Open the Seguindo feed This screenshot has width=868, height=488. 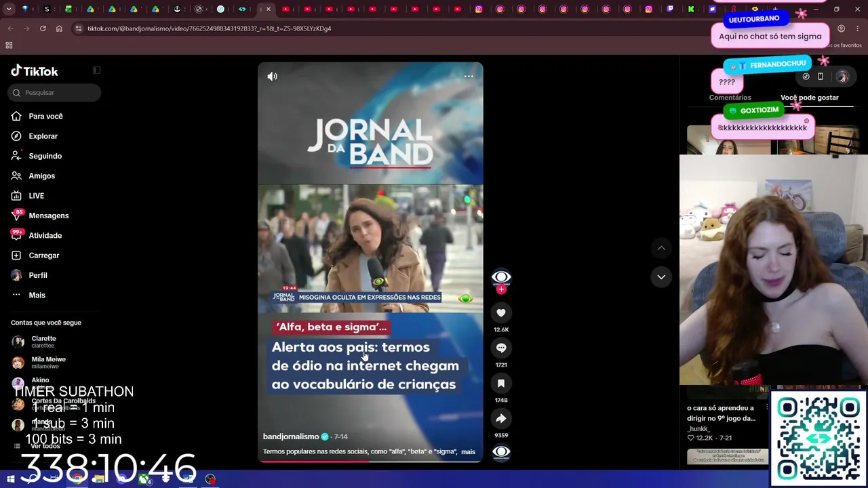(x=45, y=156)
